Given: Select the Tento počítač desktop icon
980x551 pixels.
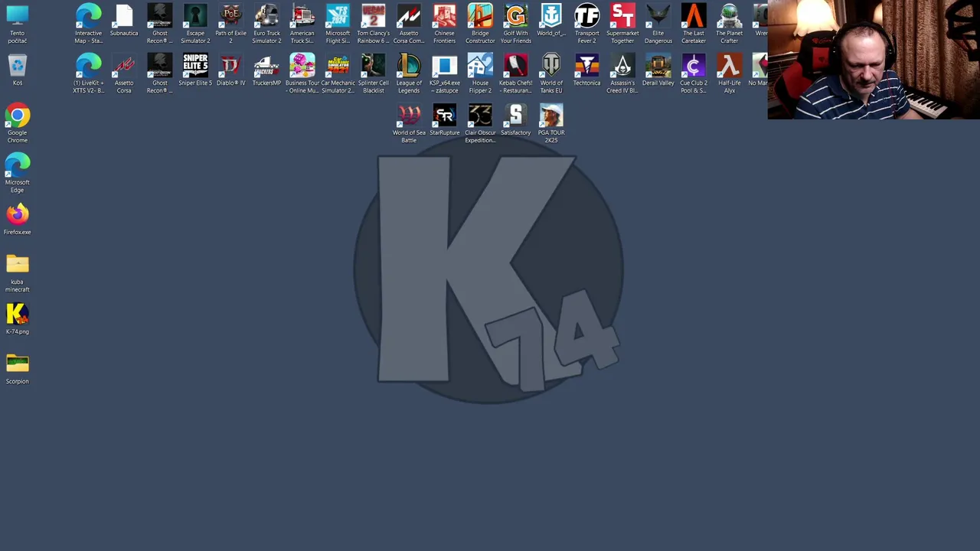Looking at the screenshot, I should pos(17,23).
